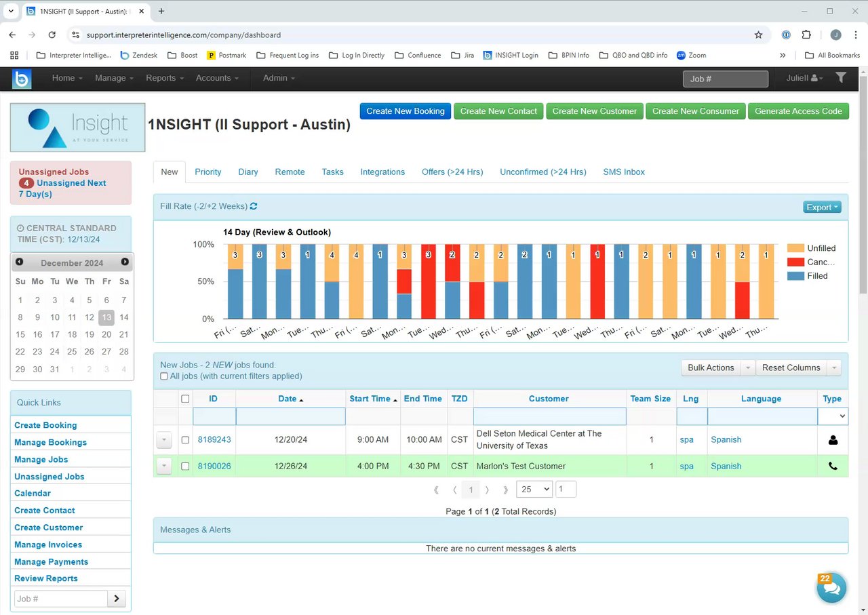The width and height of the screenshot is (868, 615).
Task: Click the Customer column filter field
Action: click(x=549, y=416)
